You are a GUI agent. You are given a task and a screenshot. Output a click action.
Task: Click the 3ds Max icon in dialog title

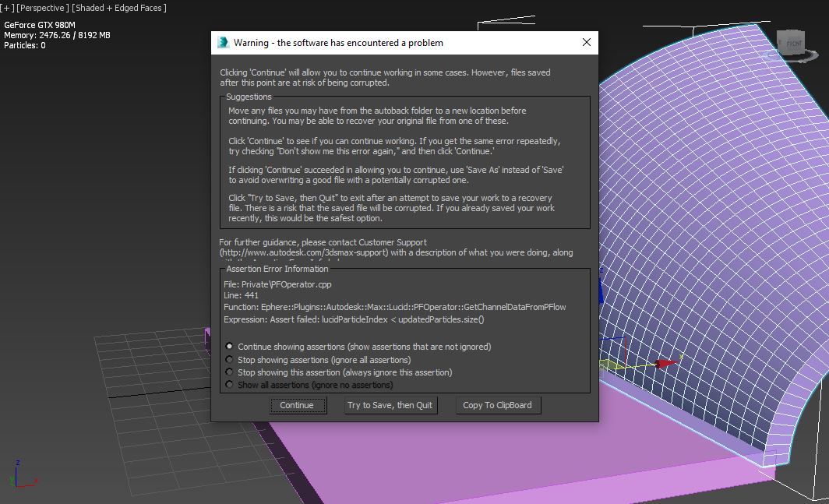click(x=223, y=43)
